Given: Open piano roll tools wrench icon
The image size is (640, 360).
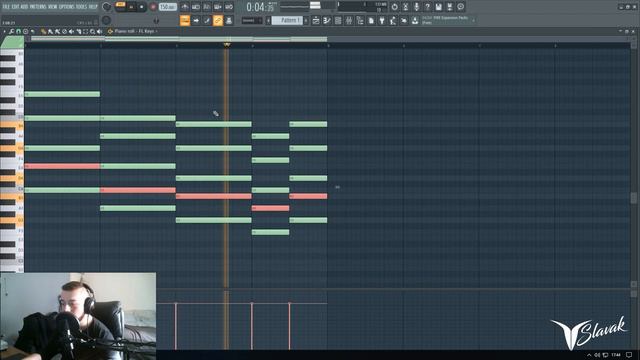Looking at the screenshot, I should (x=11, y=31).
